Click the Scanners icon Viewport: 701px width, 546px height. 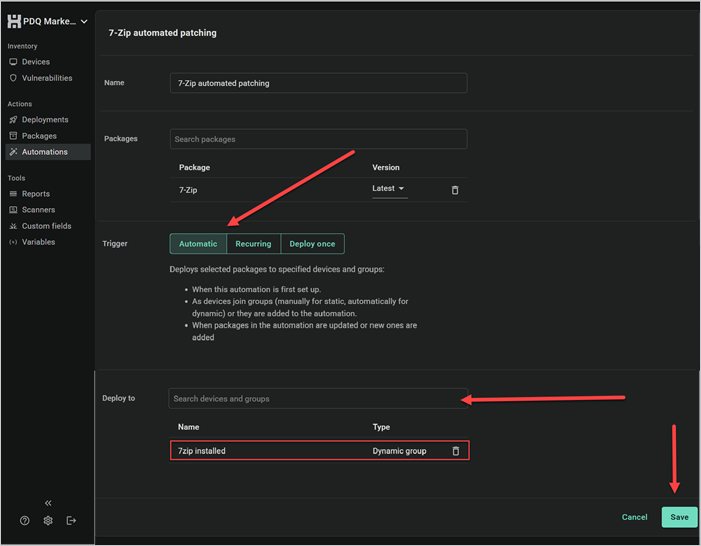(x=13, y=210)
